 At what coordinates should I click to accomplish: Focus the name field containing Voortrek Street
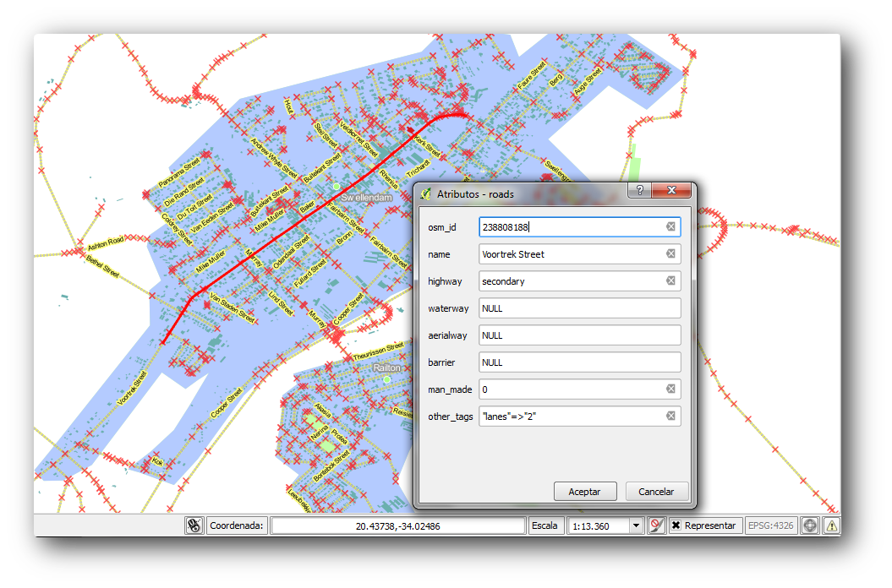579,254
